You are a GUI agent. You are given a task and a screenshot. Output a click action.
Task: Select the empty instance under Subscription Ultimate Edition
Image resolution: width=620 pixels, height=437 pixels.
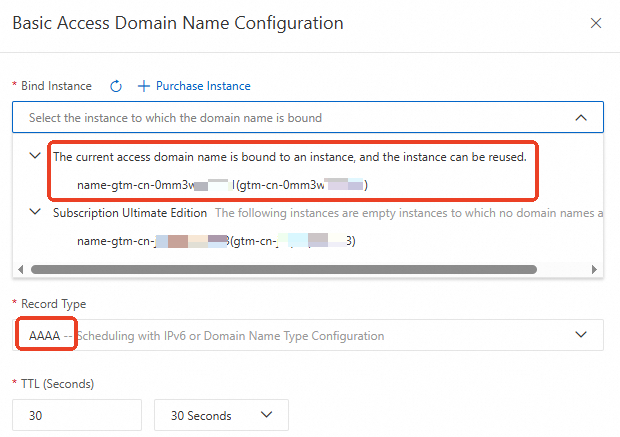pos(216,241)
